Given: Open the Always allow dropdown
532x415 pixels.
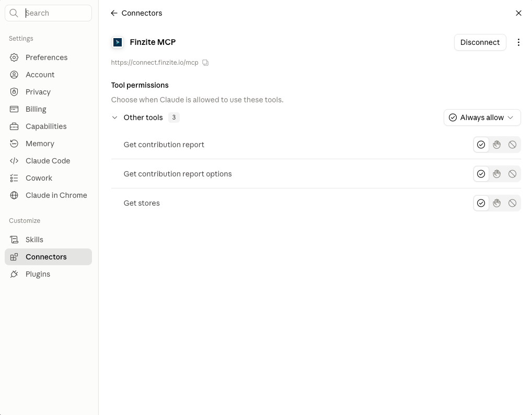Looking at the screenshot, I should pos(482,117).
